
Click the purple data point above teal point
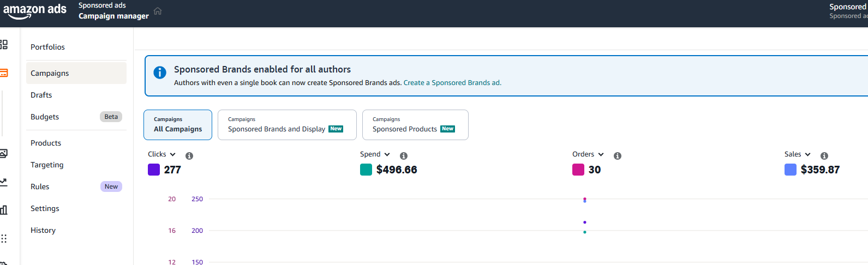coord(585,222)
